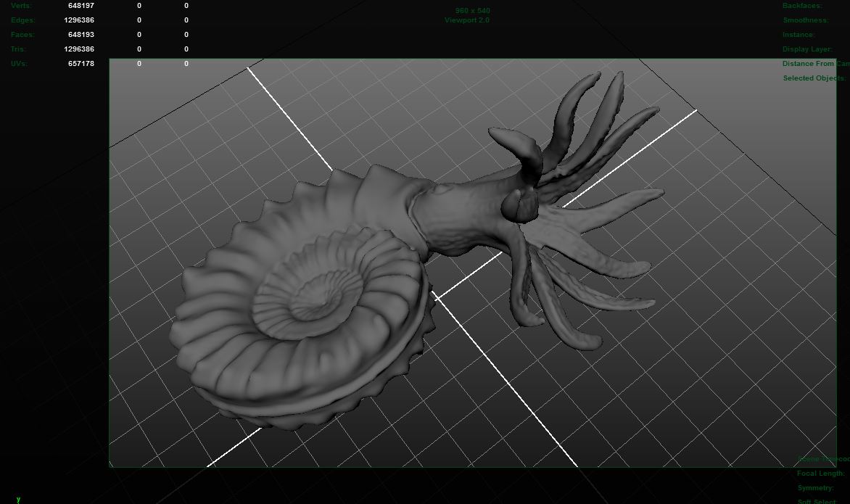This screenshot has height=504, width=850.
Task: Select the Smoothness label in the HUD
Action: pos(806,20)
